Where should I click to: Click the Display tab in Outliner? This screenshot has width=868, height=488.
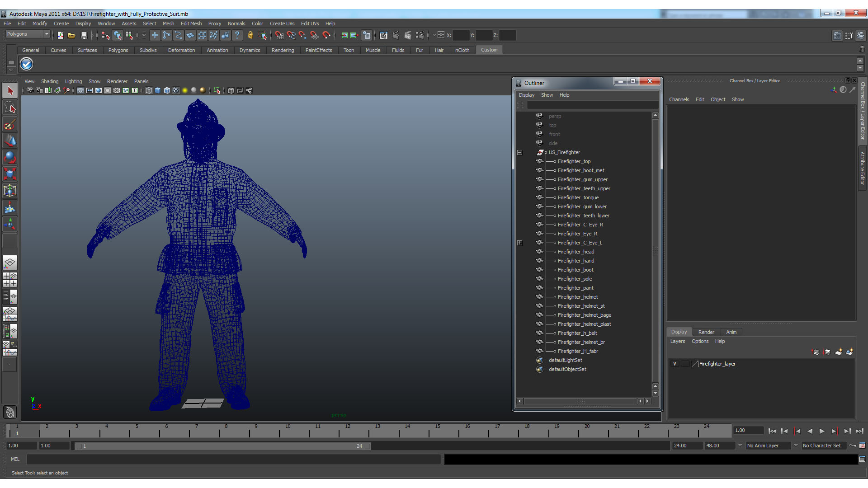tap(526, 94)
